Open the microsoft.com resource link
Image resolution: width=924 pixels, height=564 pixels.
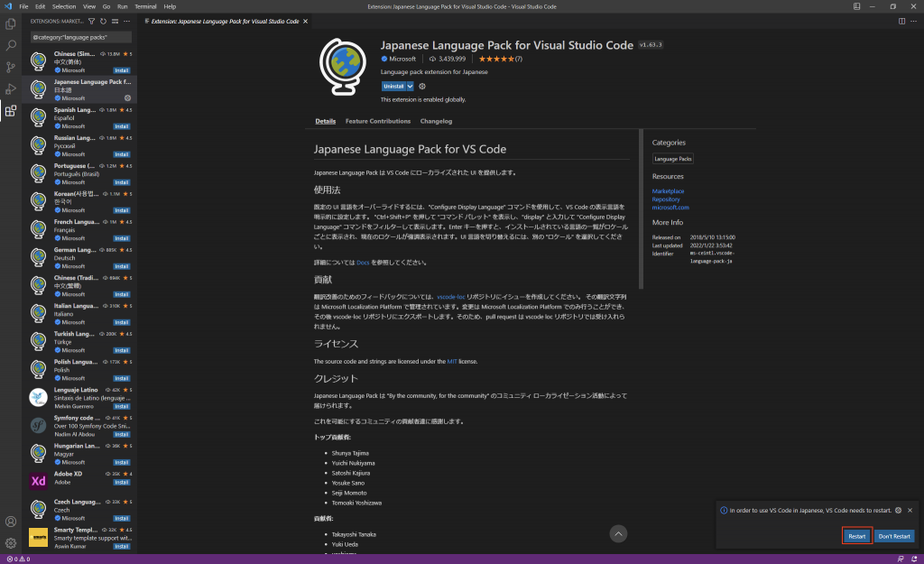670,208
